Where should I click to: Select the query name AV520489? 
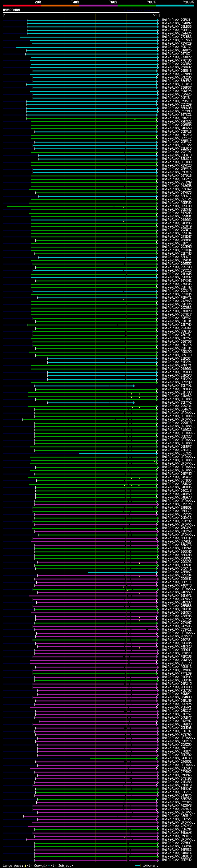pos(11,10)
